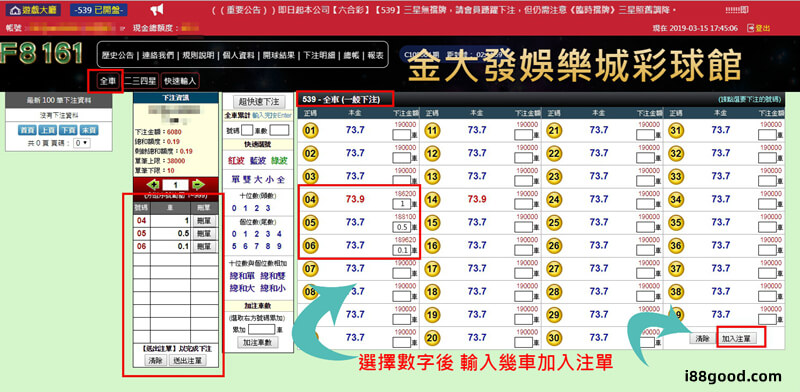800x392 pixels.
Task: Select yellow ball number 14
Action: [x=432, y=200]
